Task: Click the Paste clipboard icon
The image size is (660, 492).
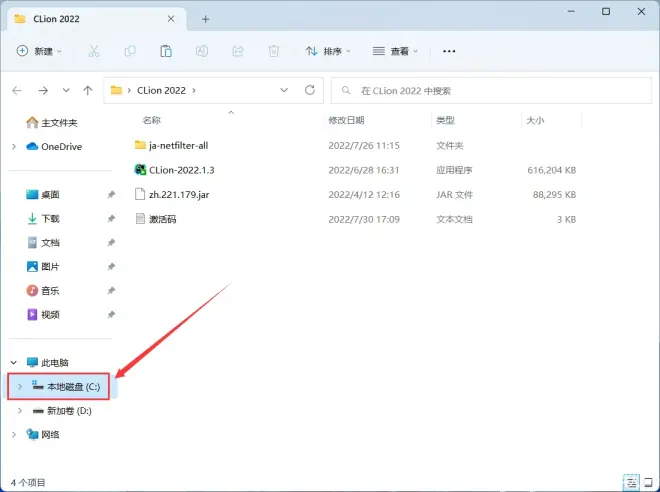Action: pos(166,51)
